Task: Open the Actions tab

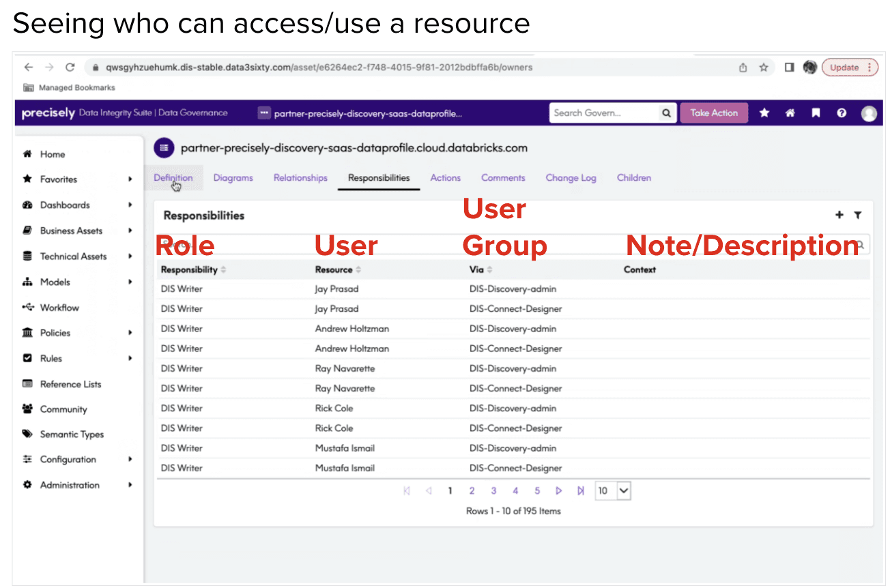Action: 446,178
